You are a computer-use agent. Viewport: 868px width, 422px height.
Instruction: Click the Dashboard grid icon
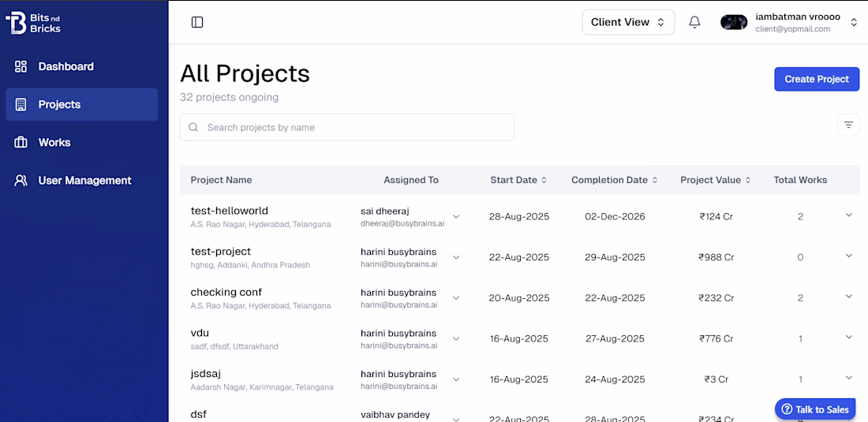[21, 66]
